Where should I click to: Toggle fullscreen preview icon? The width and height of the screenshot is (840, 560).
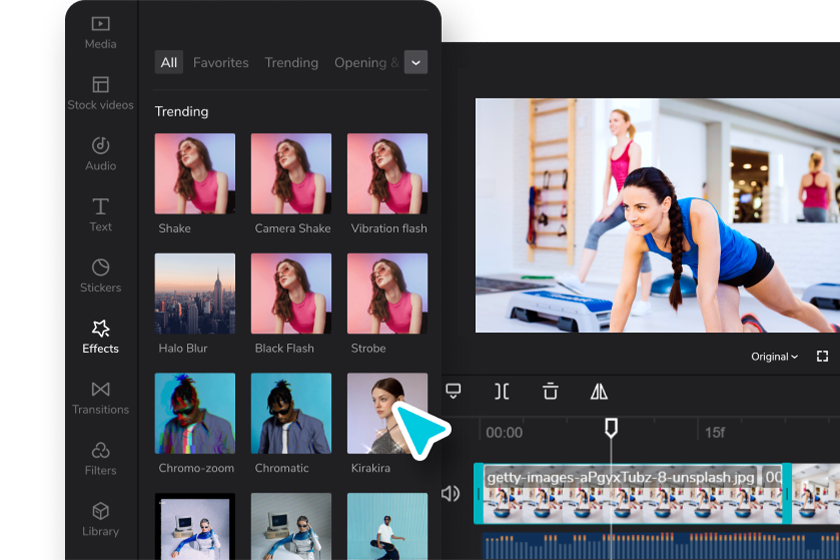click(822, 356)
